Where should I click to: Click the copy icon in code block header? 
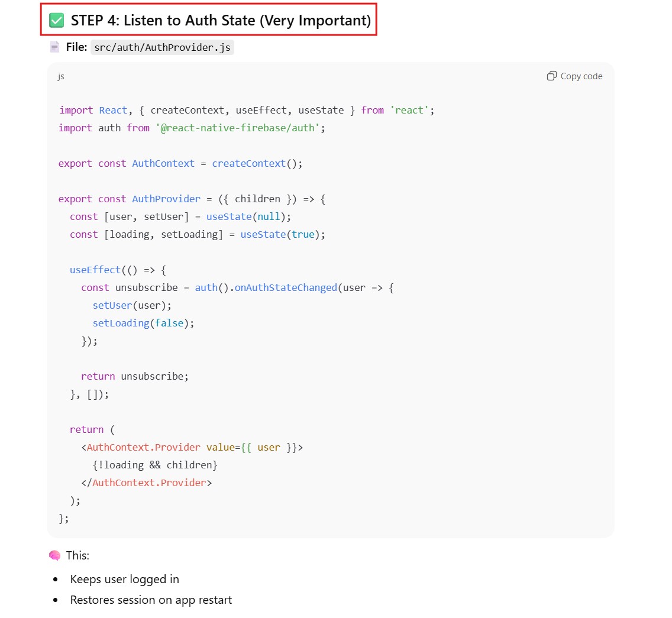coord(551,76)
